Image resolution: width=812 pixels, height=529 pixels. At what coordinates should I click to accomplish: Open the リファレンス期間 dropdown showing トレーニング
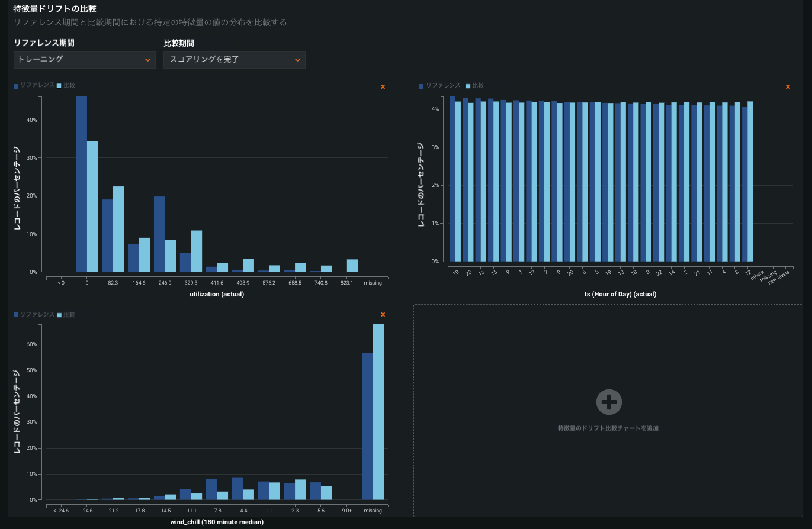tap(85, 60)
